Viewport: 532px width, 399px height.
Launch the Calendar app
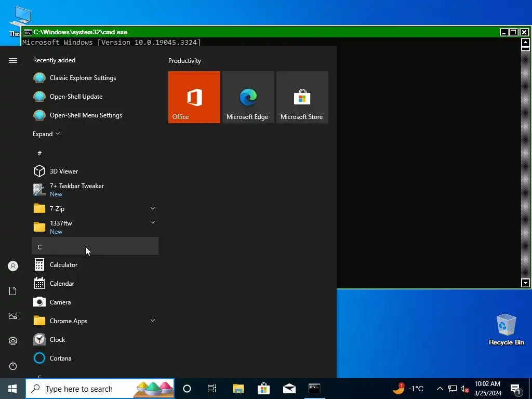click(95, 283)
